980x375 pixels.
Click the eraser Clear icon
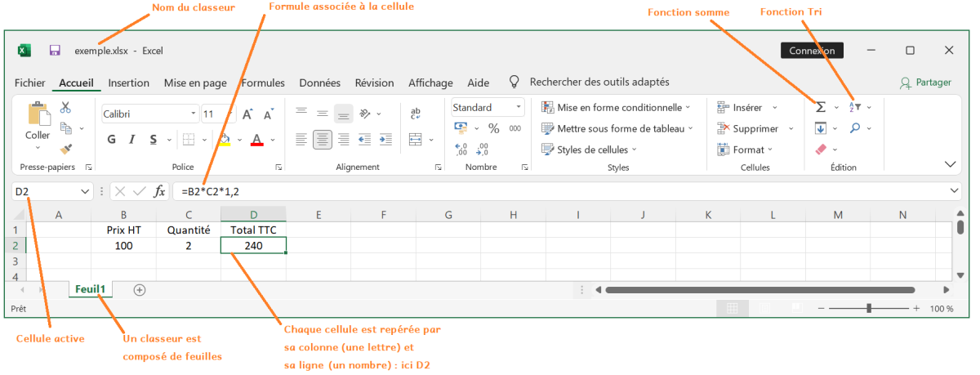(x=821, y=150)
